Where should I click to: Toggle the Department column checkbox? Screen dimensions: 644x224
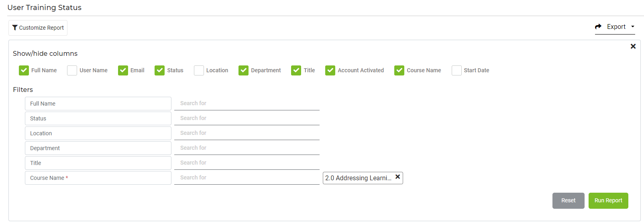(244, 71)
